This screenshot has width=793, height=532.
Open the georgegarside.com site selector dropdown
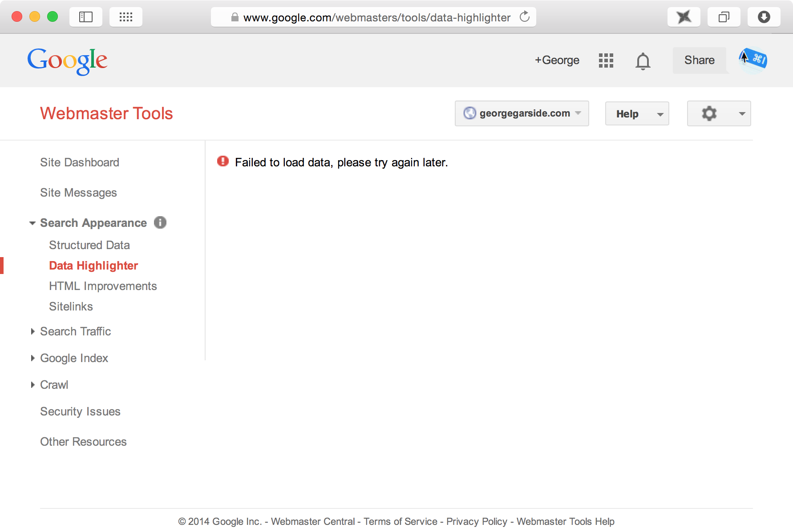tap(522, 113)
